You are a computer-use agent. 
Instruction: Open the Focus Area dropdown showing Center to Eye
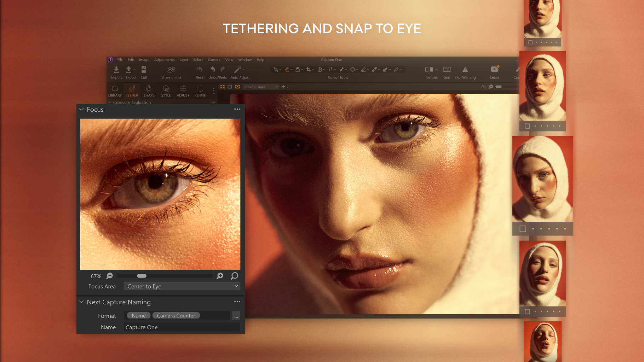point(182,286)
